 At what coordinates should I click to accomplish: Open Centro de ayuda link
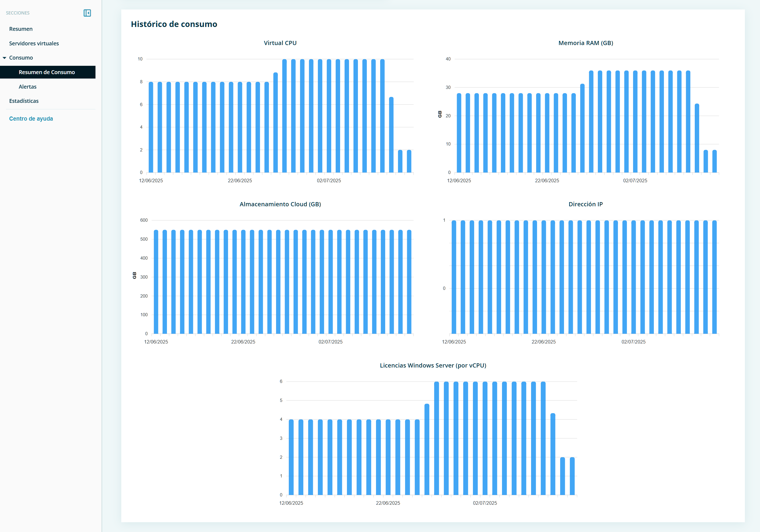coord(31,119)
